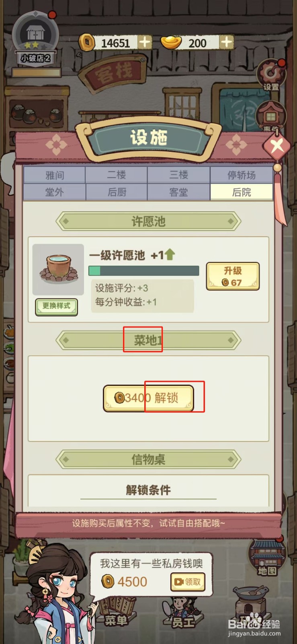Viewport: 297px width, 644px height.
Task: Switch to the 雅间 tab
Action: point(55,175)
